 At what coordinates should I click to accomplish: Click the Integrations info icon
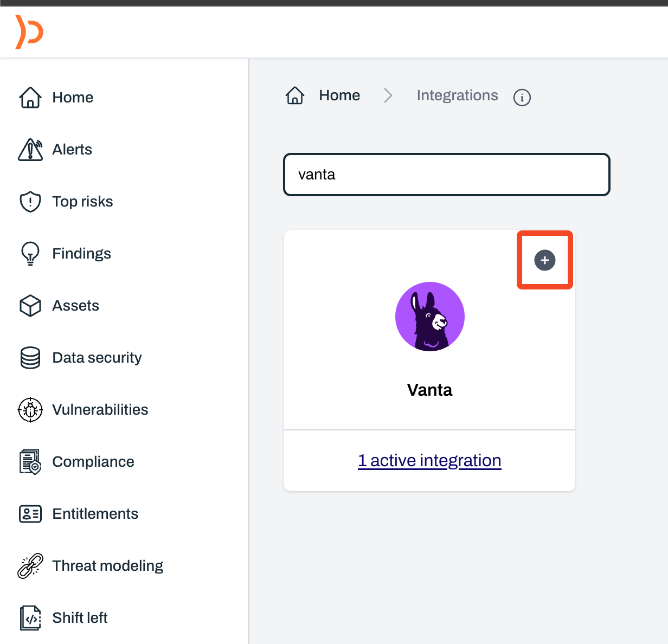click(x=522, y=98)
